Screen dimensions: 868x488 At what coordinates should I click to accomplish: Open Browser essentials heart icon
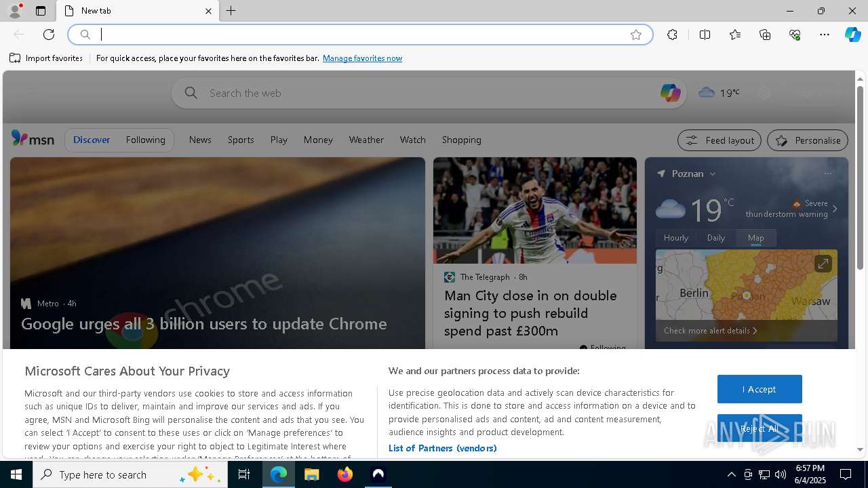pos(795,35)
